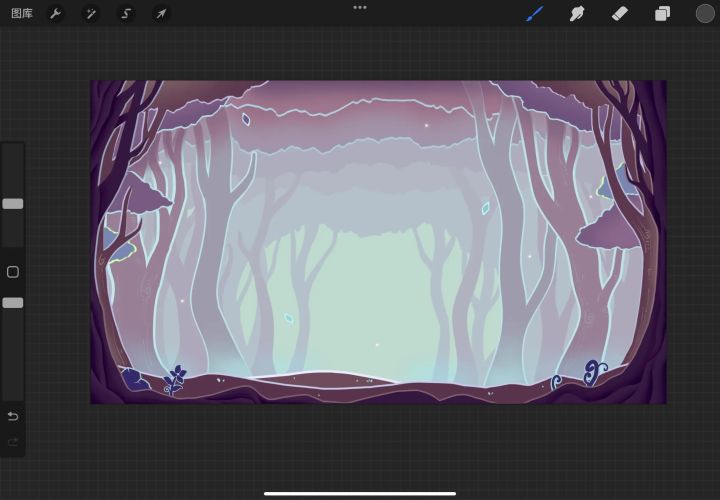Image resolution: width=720 pixels, height=500 pixels.
Task: Return to gallery via 图库
Action: point(22,14)
